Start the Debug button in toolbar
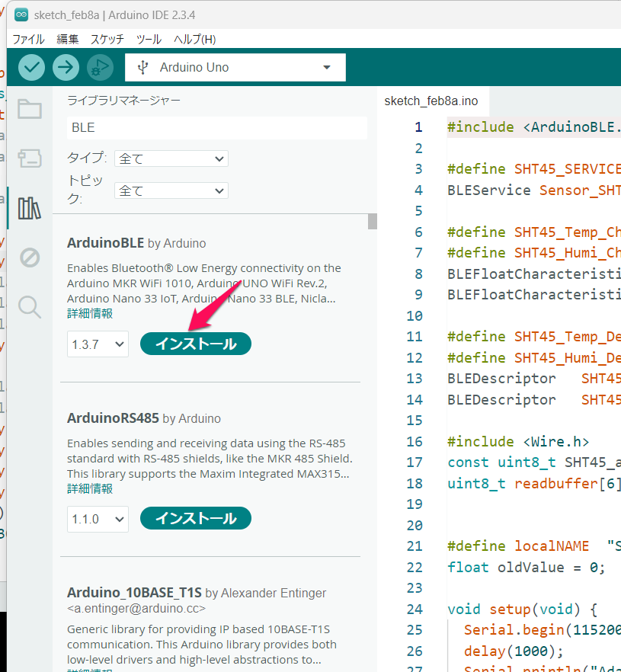 click(100, 67)
